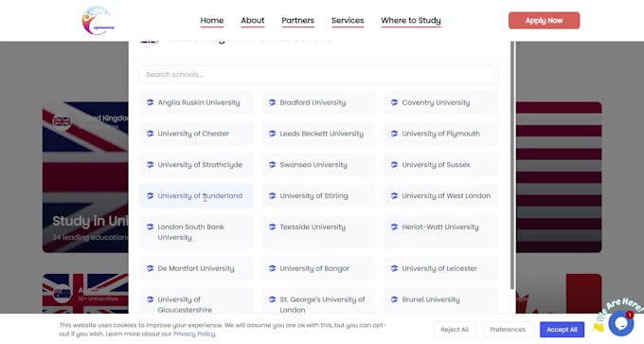Select De Montfort University text
Viewport: 644px width, 344px height.
pyautogui.click(x=196, y=268)
